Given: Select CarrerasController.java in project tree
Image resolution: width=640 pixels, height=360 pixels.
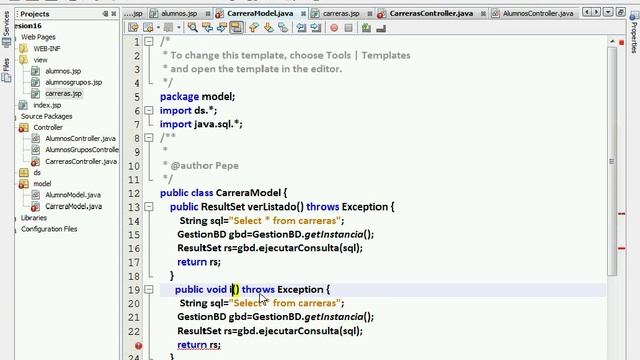Looking at the screenshot, I should [81, 161].
